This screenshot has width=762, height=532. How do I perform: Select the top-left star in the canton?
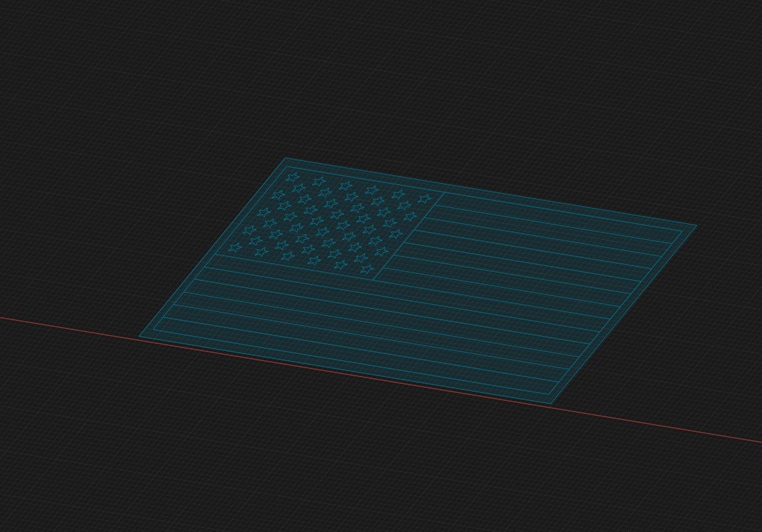292,176
